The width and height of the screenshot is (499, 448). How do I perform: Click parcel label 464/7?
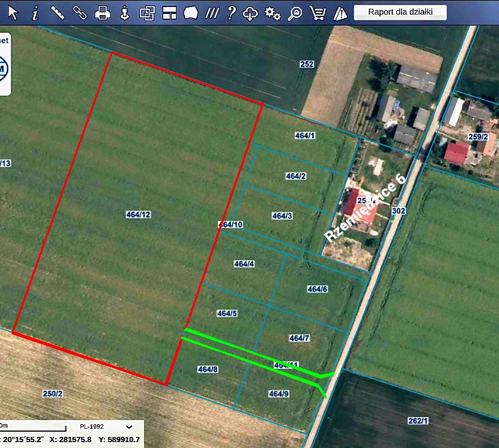(x=299, y=338)
